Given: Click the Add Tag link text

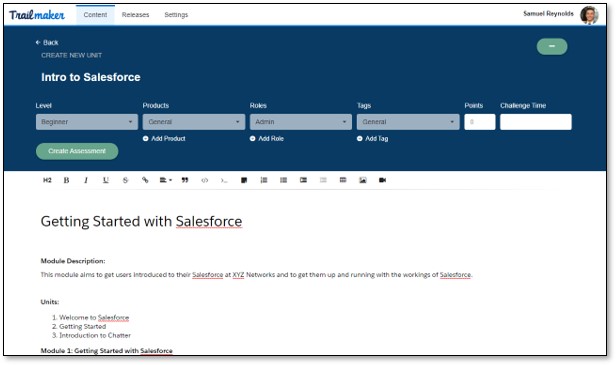Looking at the screenshot, I should coord(377,139).
